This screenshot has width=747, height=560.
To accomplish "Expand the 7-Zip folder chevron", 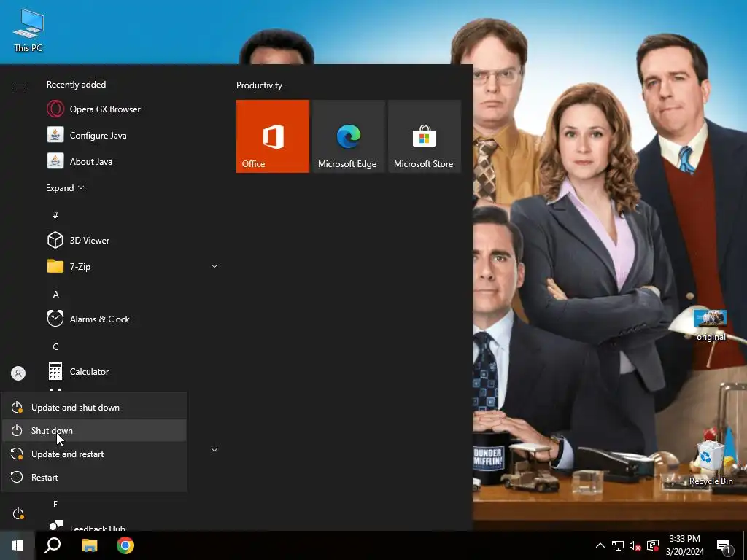I will point(214,266).
